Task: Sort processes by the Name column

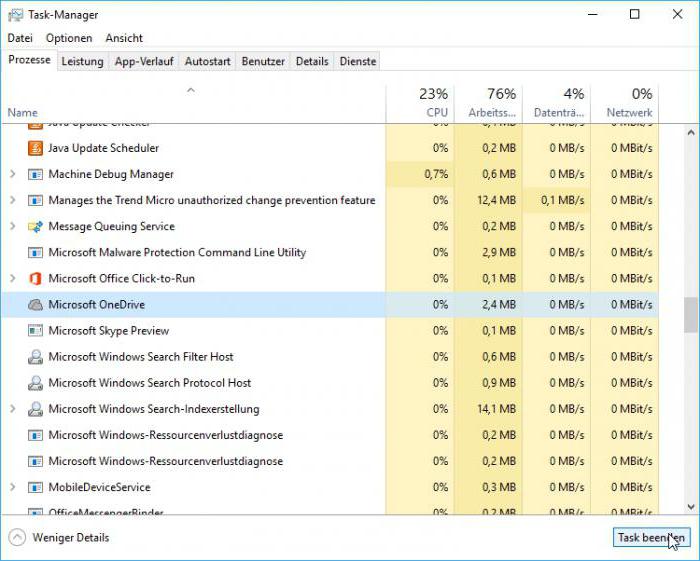Action: (x=192, y=104)
